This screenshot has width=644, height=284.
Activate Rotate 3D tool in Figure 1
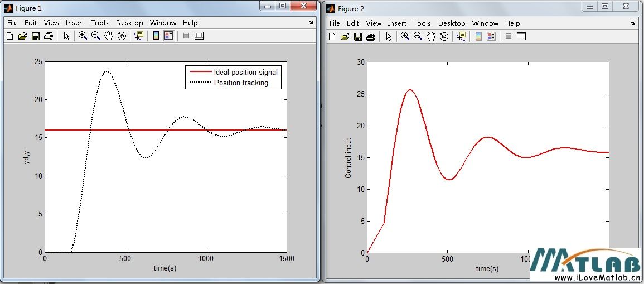(122, 36)
